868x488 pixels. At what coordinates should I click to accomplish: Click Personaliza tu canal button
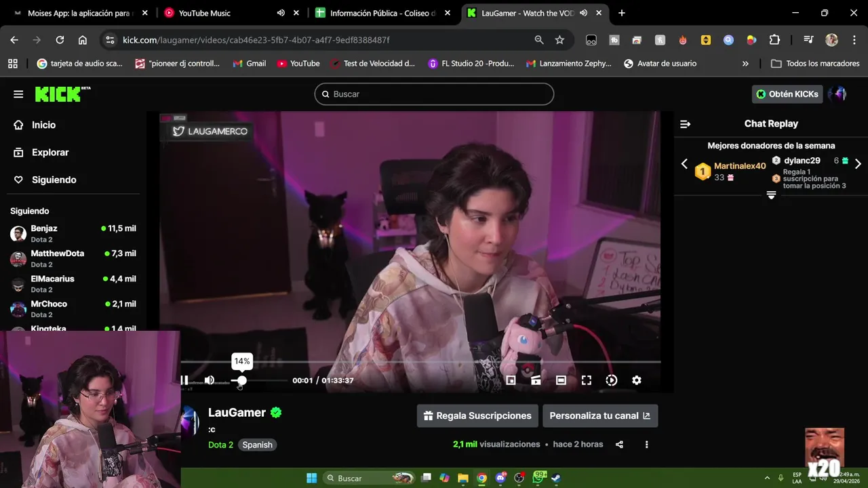tap(600, 415)
